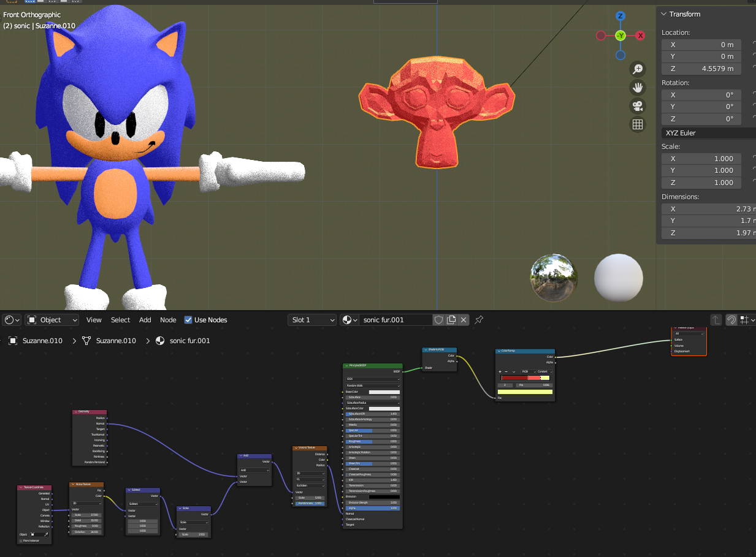Browse materials with the sphere icon dropdown
The height and width of the screenshot is (557, 756).
click(349, 320)
